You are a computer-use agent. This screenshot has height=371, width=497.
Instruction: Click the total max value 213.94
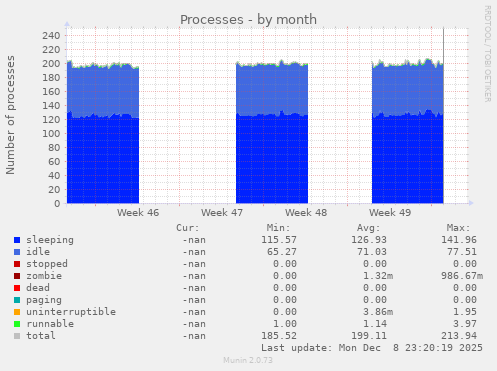[x=459, y=336]
